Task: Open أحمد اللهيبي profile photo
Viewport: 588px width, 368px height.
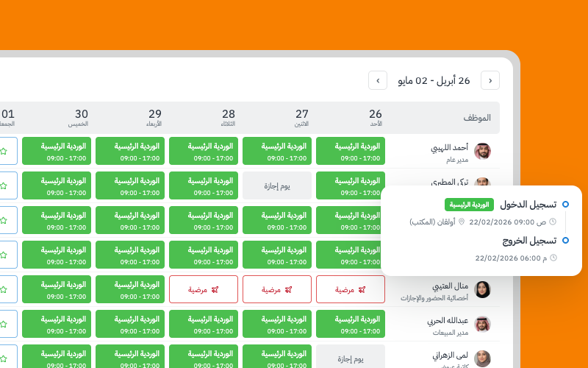Action: tap(482, 152)
